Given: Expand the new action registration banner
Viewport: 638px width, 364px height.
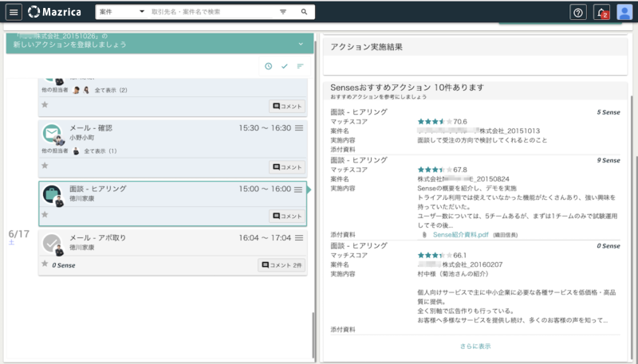Looking at the screenshot, I should pyautogui.click(x=301, y=44).
